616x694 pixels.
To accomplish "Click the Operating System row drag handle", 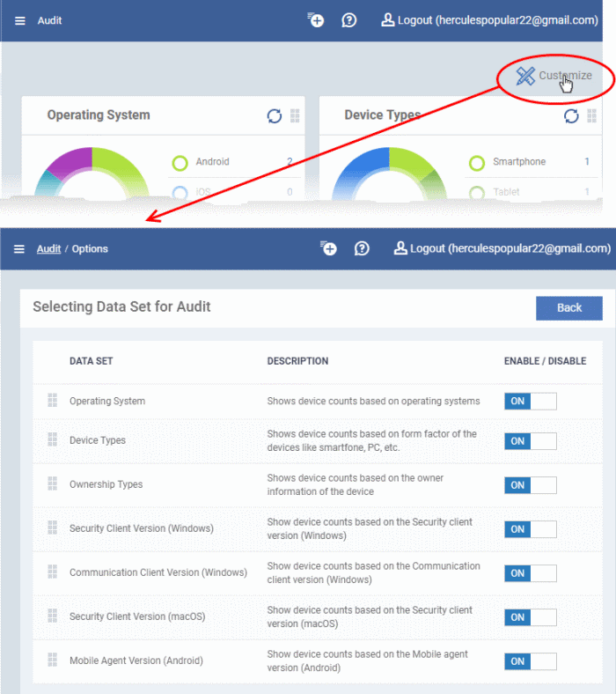I will 53,400.
